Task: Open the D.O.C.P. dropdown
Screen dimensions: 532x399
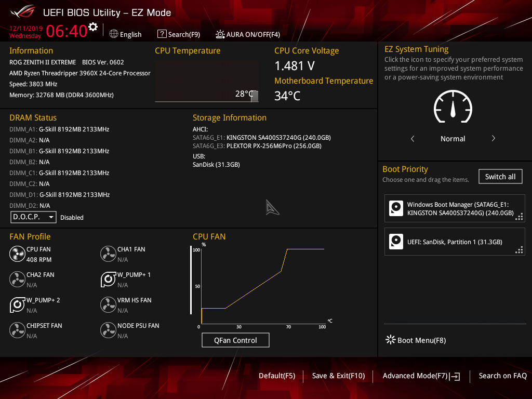Action: [33, 217]
